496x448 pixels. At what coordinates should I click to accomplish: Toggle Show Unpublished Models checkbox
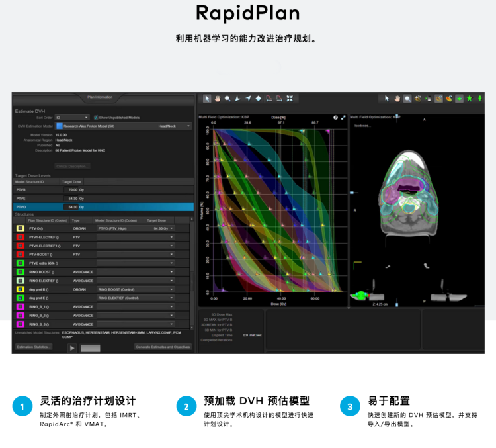(x=96, y=118)
